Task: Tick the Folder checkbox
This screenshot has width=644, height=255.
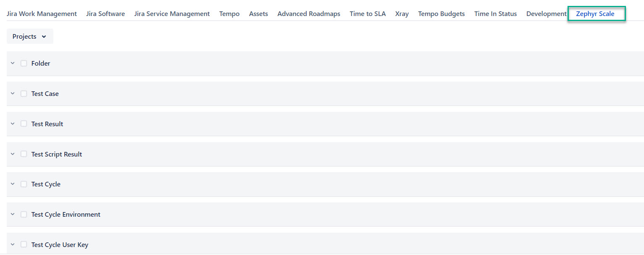Action: point(24,63)
